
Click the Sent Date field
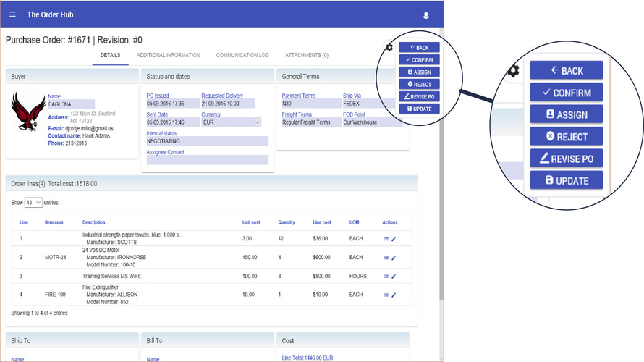point(173,122)
